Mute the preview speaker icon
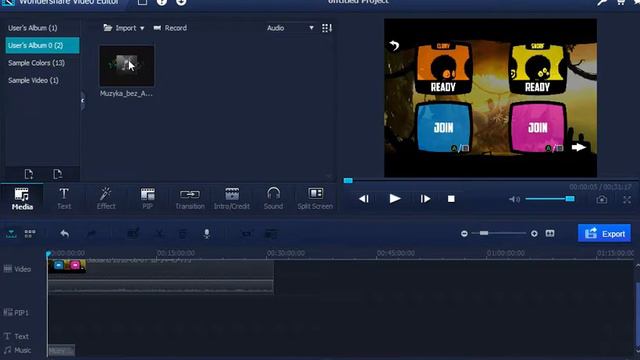The width and height of the screenshot is (640, 360). [514, 199]
